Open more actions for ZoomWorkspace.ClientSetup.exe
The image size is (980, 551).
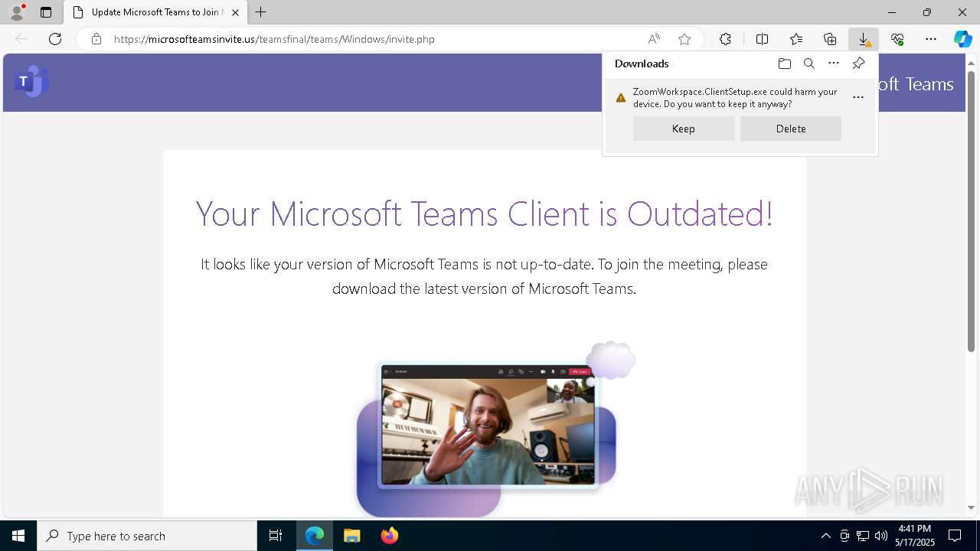(858, 97)
